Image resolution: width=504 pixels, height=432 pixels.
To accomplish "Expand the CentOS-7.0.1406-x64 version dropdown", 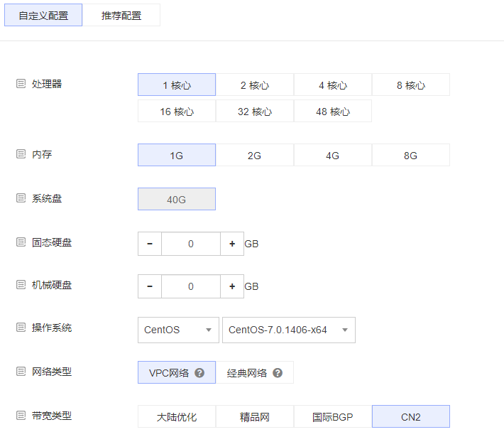I will coord(288,330).
